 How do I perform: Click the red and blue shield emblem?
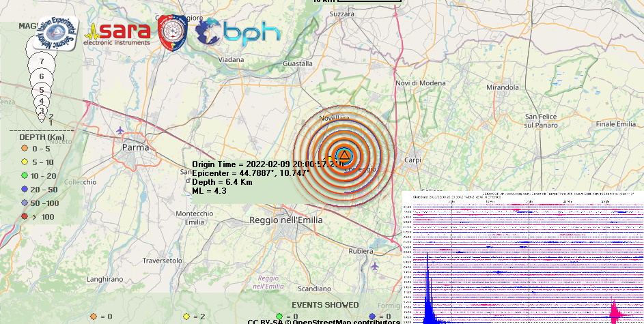coord(172,33)
